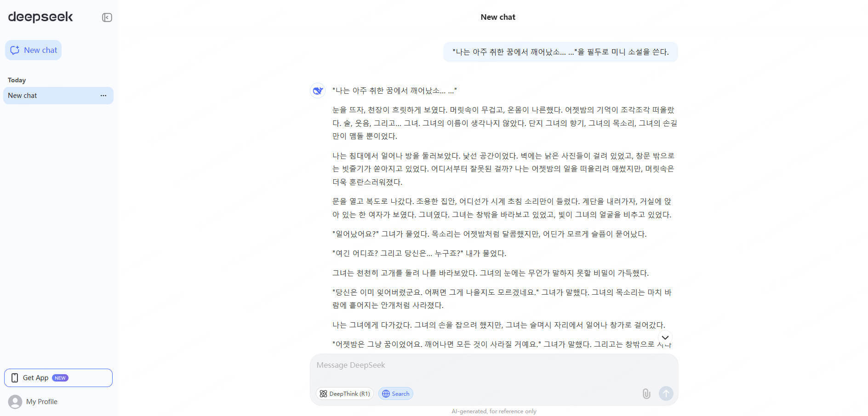Click the globe icon in Search toggle
Image resolution: width=868 pixels, height=416 pixels.
click(x=386, y=394)
